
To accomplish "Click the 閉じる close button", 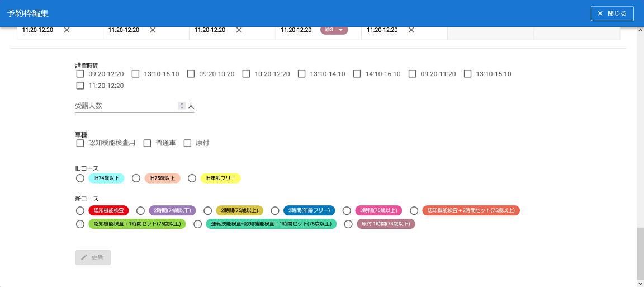I will point(612,13).
